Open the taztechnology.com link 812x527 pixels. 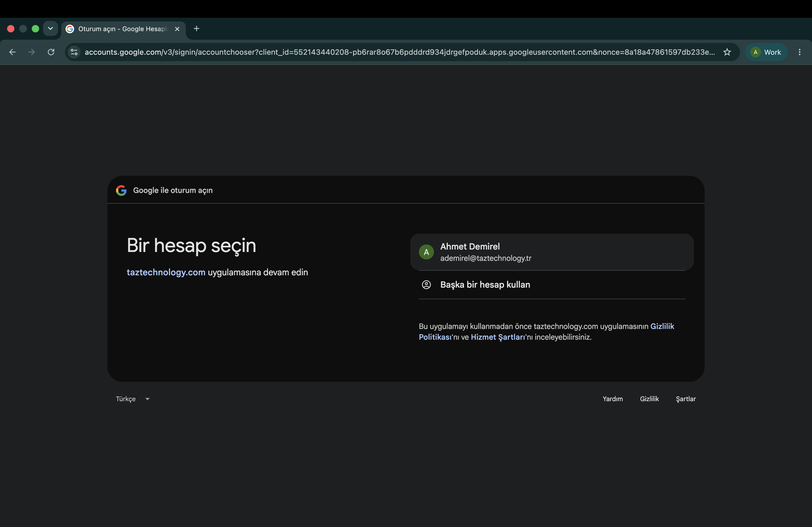pyautogui.click(x=166, y=272)
